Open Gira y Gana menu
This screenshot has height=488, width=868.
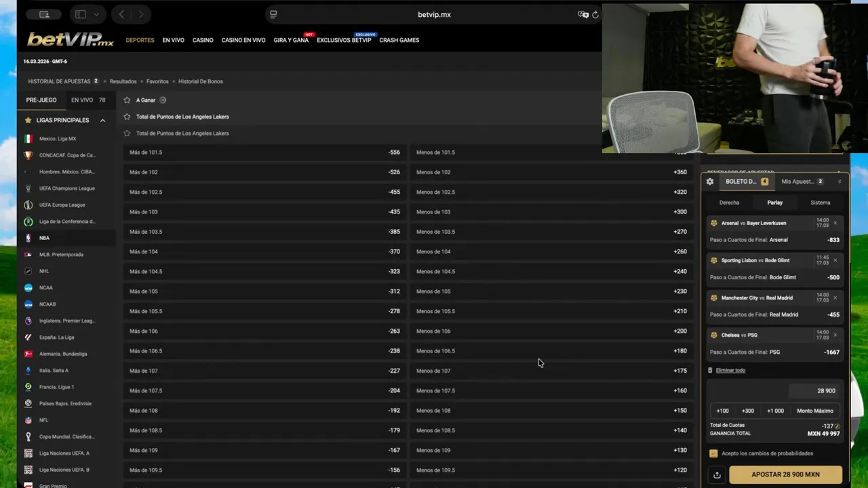[x=291, y=40]
